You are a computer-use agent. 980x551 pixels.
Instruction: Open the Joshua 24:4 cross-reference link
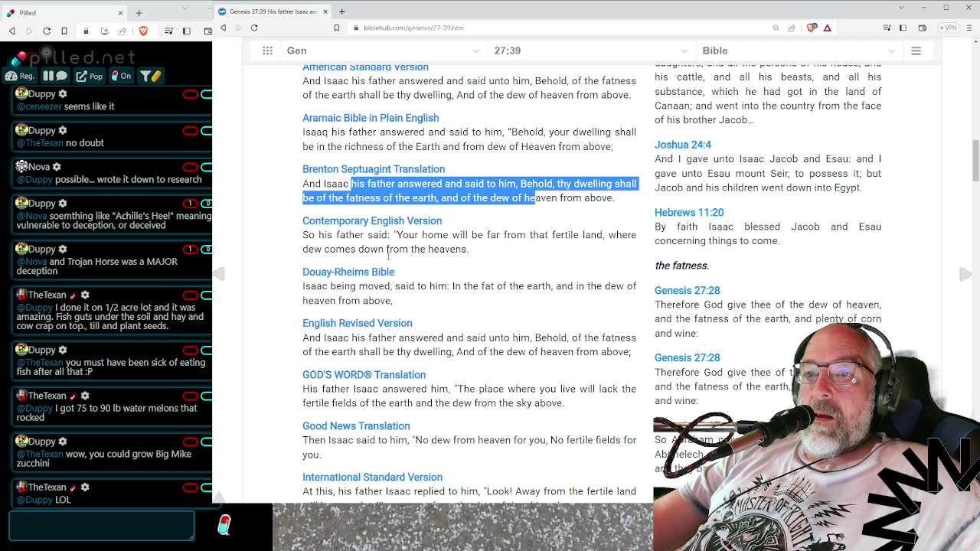pos(683,145)
